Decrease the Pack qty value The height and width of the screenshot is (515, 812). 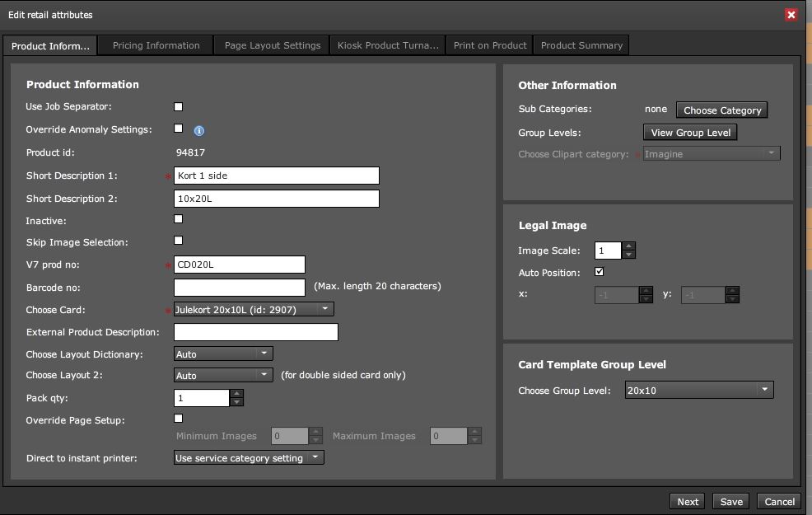point(236,402)
